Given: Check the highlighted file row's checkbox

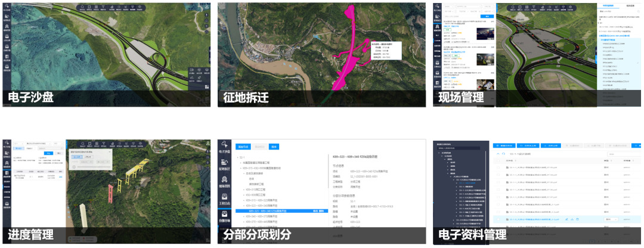Looking at the screenshot, I should [499, 219].
